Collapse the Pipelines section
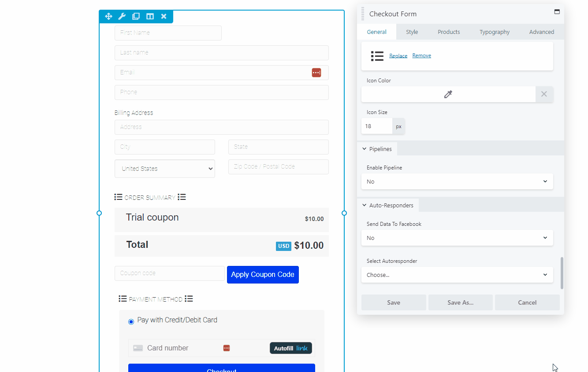 click(377, 149)
